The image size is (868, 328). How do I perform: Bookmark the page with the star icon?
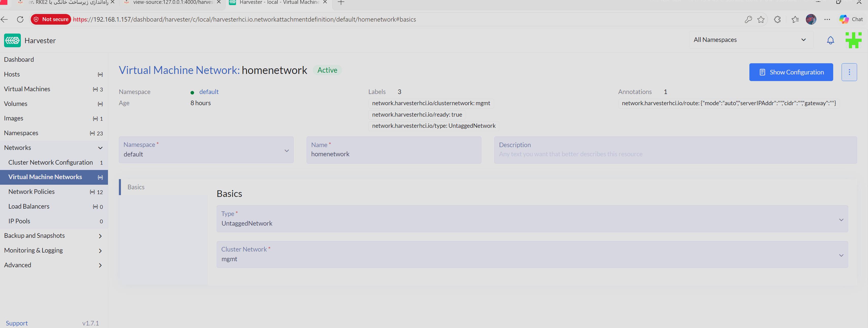point(761,20)
